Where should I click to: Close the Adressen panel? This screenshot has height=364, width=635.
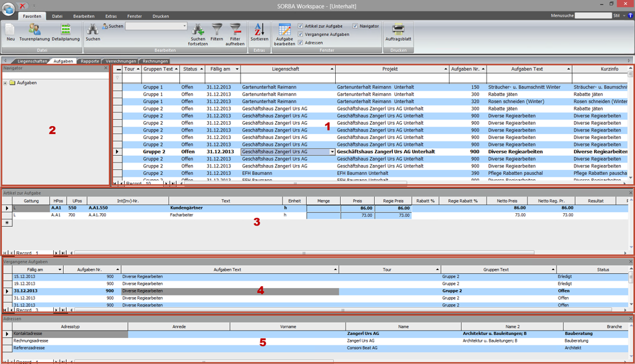point(631,319)
